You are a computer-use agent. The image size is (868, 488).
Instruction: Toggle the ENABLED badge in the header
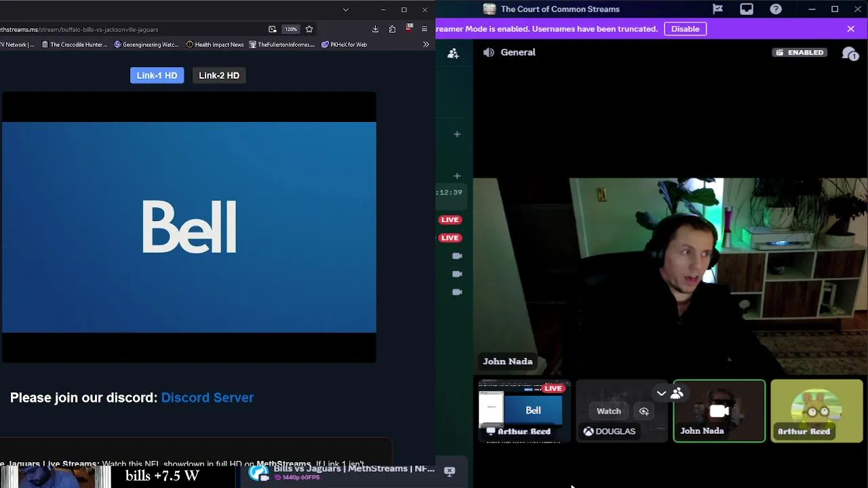(x=800, y=52)
